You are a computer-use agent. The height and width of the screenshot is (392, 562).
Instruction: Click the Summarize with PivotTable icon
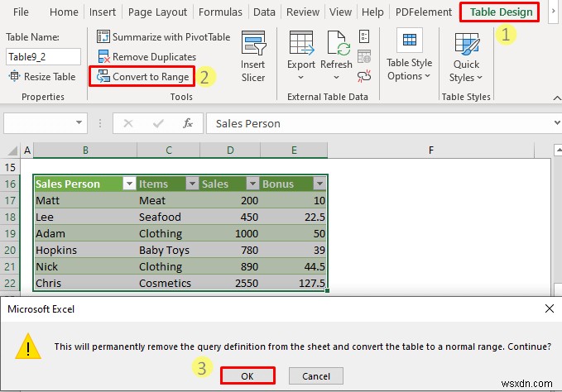pos(103,36)
